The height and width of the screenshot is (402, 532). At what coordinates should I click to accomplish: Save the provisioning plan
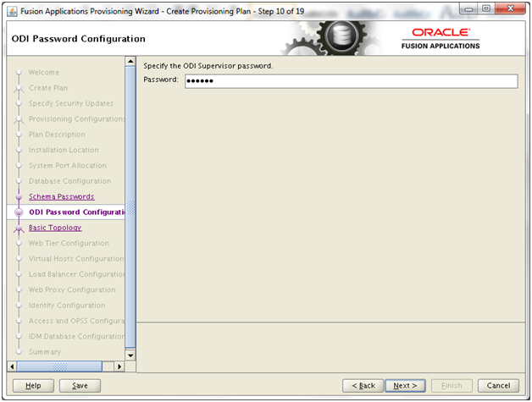(80, 385)
